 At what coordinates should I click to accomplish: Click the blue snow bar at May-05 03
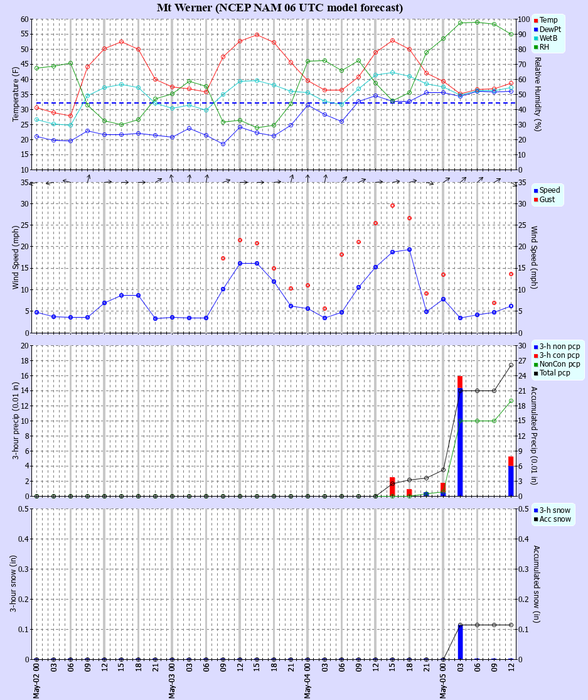[460, 642]
